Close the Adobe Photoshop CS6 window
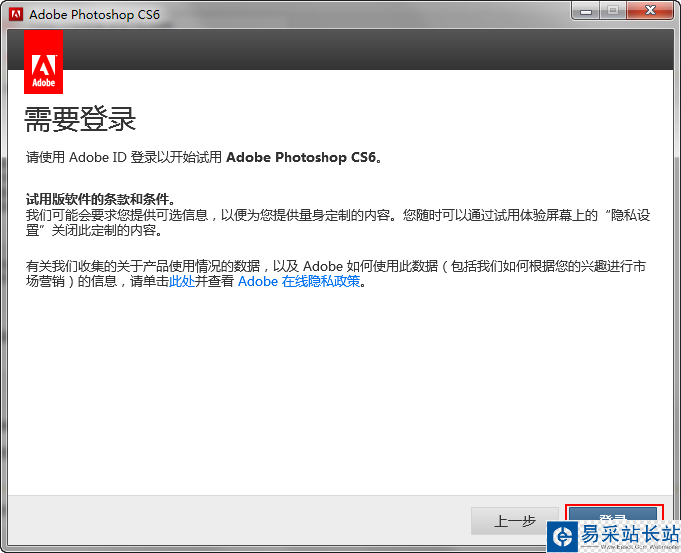Image resolution: width=681 pixels, height=553 pixels. (x=650, y=10)
